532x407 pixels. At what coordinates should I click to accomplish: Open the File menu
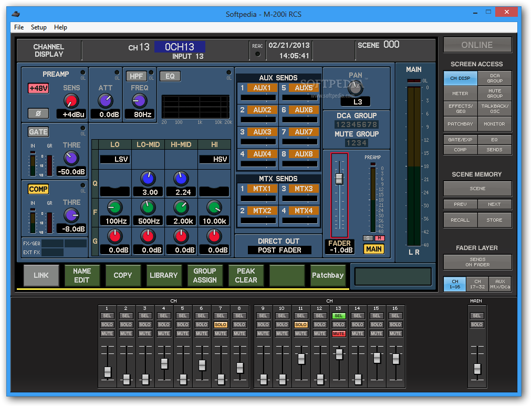coord(19,27)
